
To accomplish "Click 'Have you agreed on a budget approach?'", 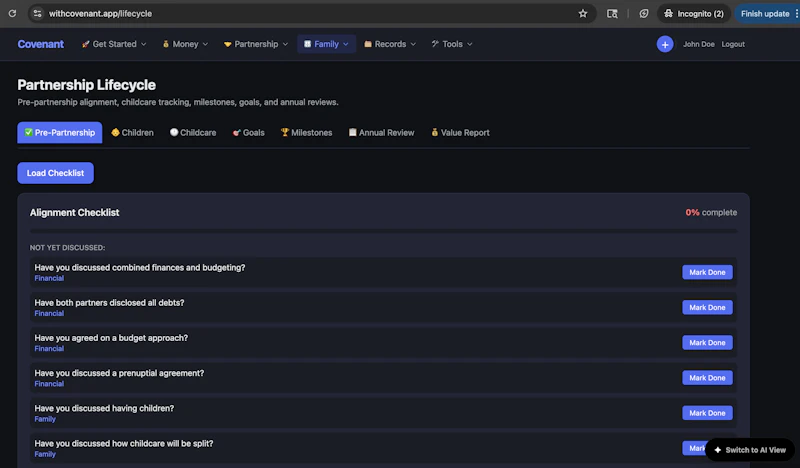I will pos(111,338).
